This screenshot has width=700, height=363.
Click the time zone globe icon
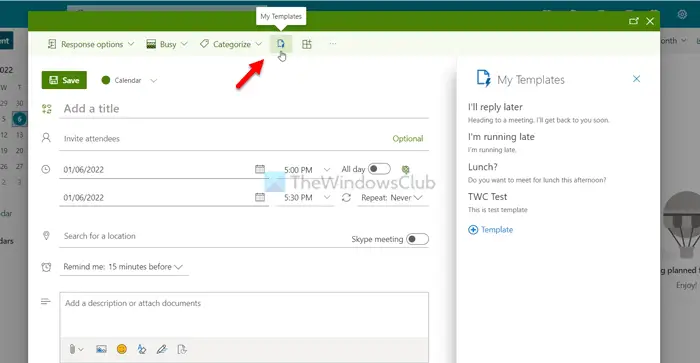pos(405,169)
